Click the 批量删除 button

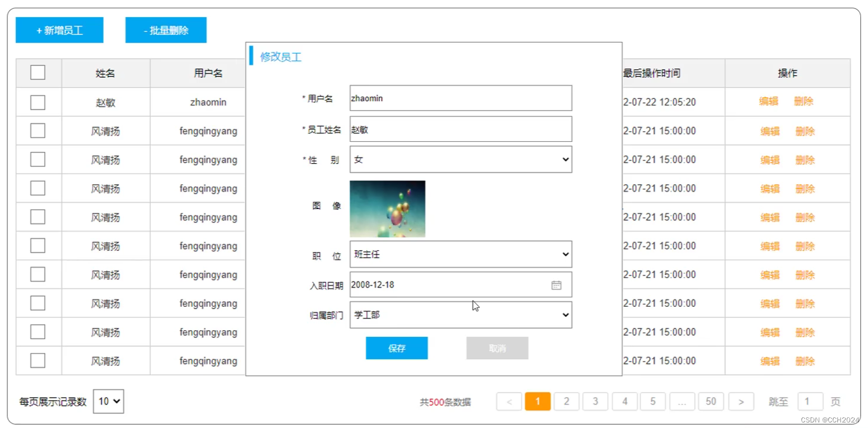165,30
